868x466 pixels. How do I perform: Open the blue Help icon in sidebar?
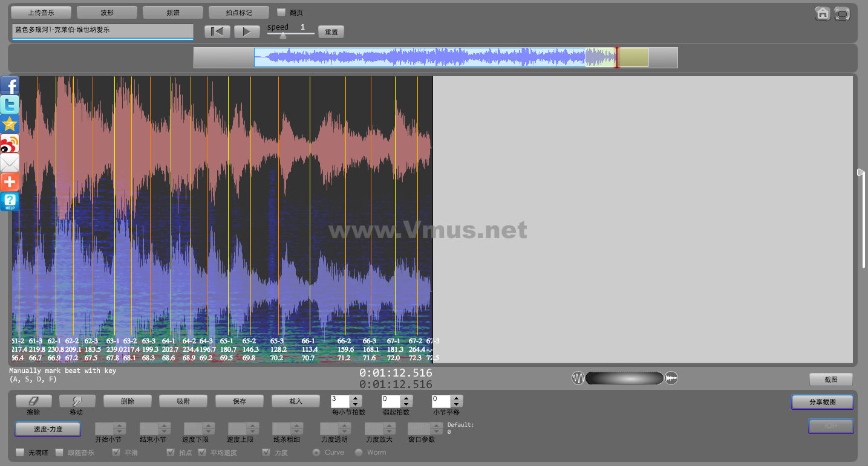click(10, 202)
